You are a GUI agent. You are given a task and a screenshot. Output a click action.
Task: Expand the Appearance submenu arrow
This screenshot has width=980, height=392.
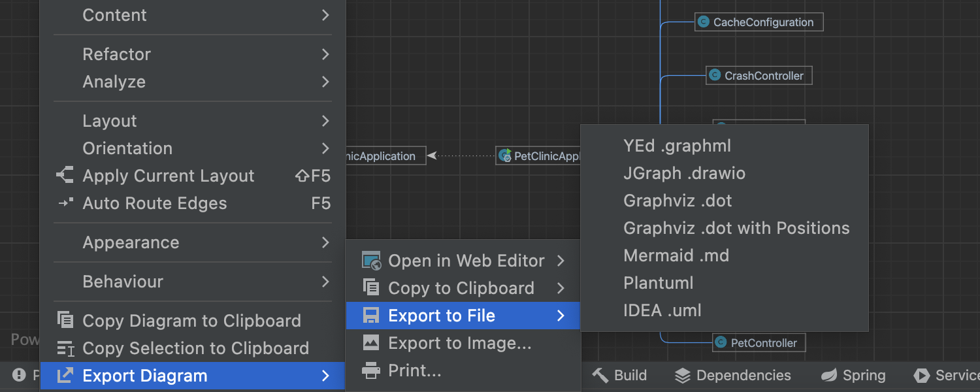pyautogui.click(x=325, y=242)
